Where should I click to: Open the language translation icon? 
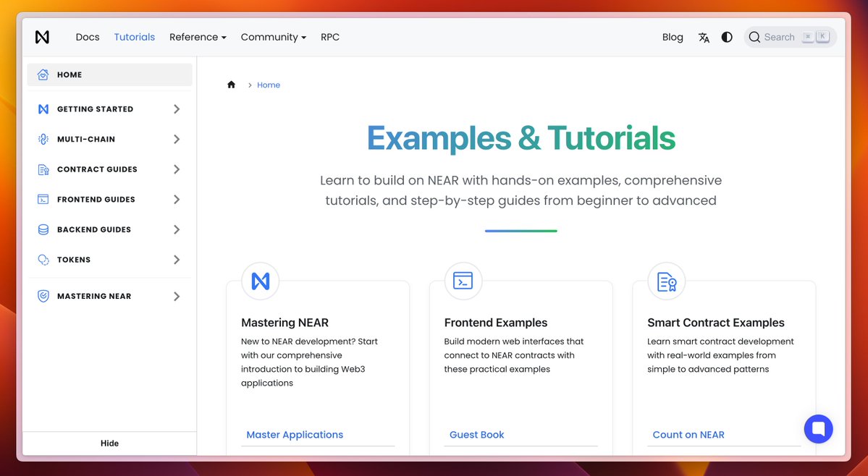coord(704,38)
